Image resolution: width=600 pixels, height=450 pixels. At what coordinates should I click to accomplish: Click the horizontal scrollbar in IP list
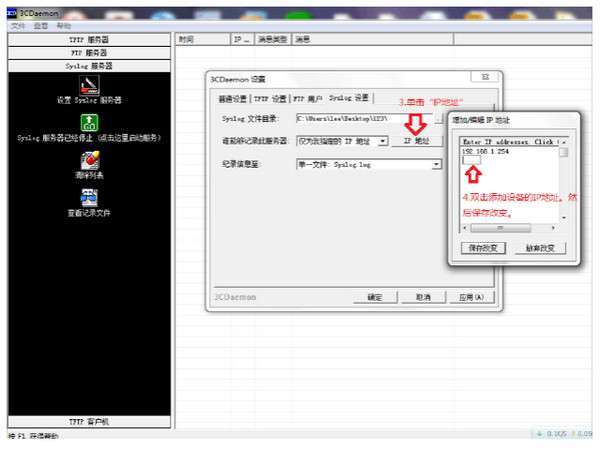tap(509, 228)
